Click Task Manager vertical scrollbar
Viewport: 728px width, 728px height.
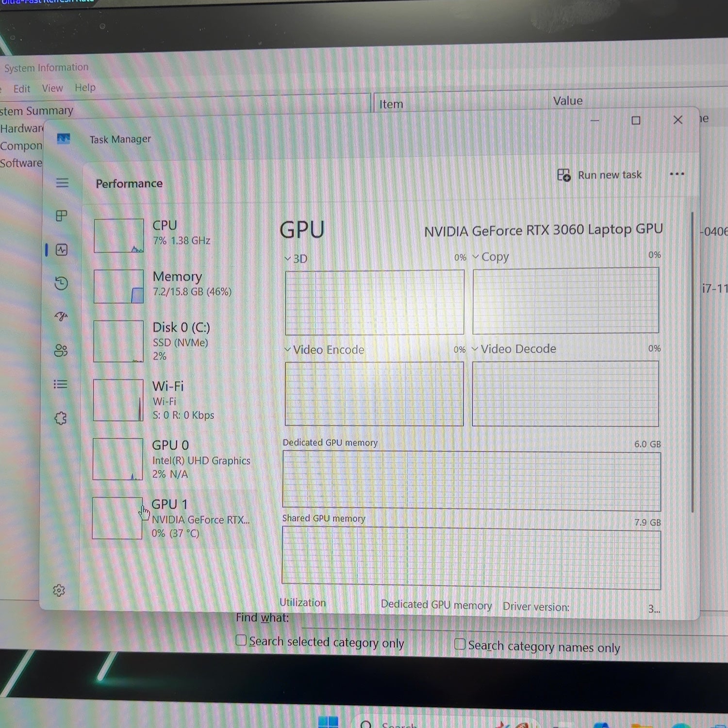(x=692, y=362)
